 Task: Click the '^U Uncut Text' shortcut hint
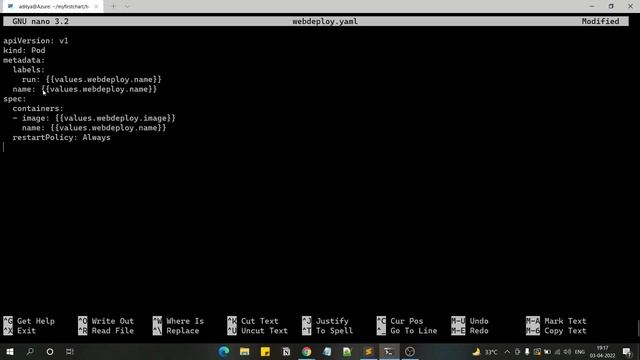pyautogui.click(x=258, y=331)
